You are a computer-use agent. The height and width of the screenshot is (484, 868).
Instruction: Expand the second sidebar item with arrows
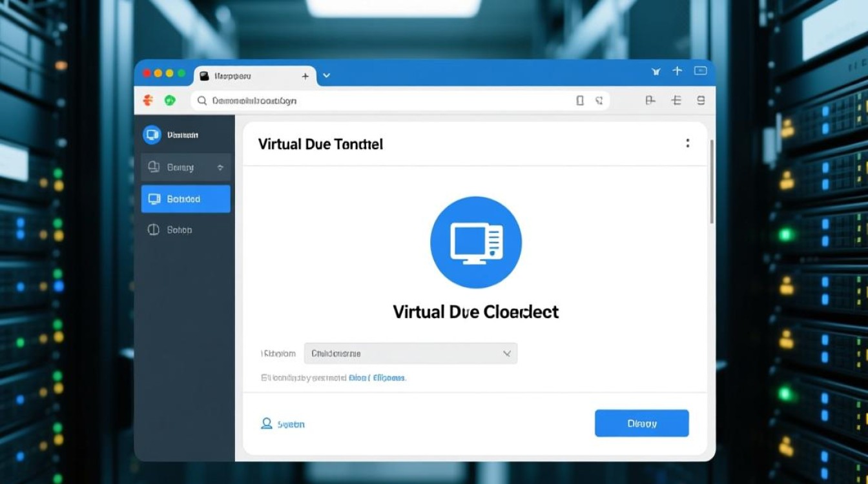[185, 167]
